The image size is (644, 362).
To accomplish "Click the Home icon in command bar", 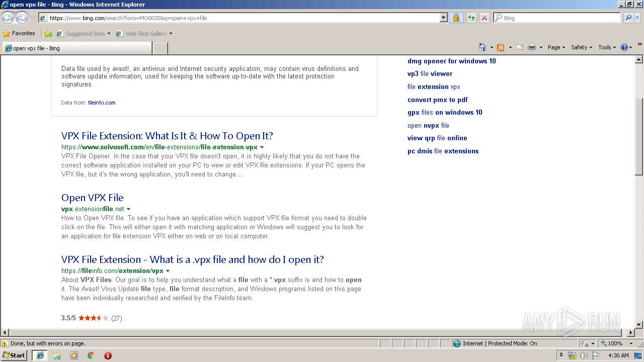I will pos(482,47).
